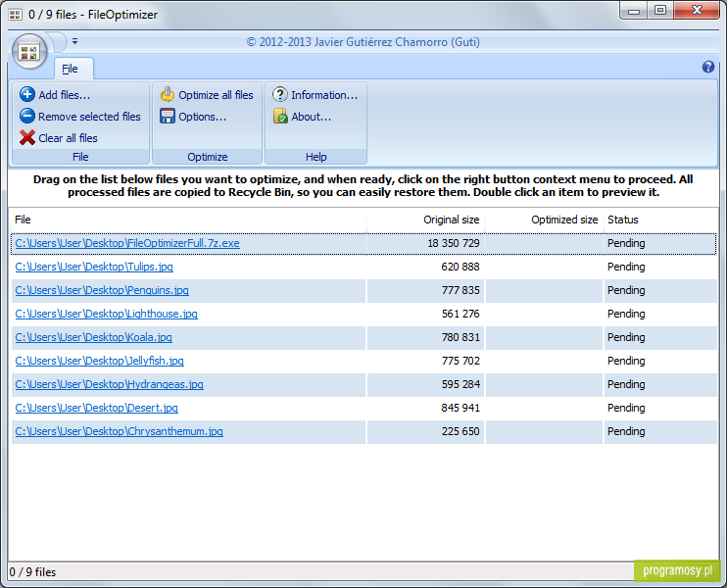Sort by the Optimized size column header
Image resolution: width=727 pixels, height=588 pixels.
545,220
